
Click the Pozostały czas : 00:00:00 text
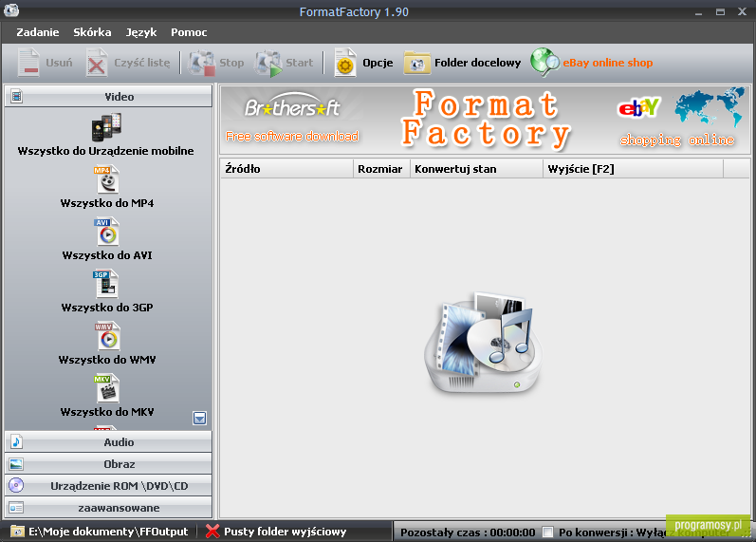pos(468,533)
